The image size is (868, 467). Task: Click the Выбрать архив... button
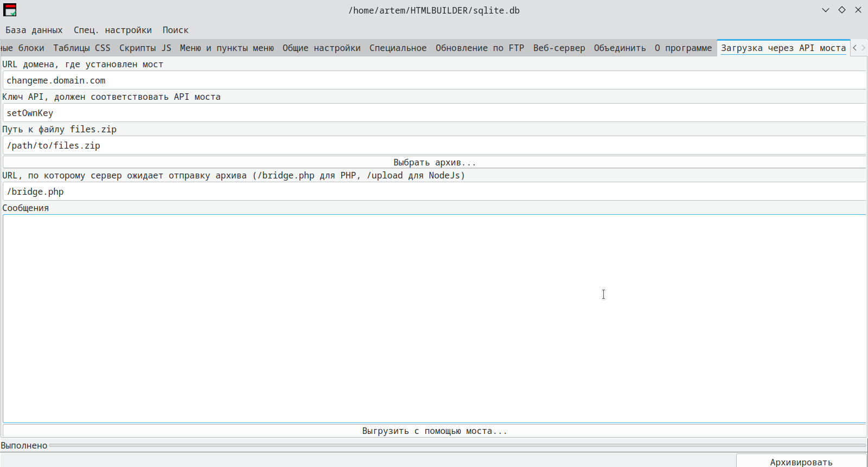click(x=435, y=162)
